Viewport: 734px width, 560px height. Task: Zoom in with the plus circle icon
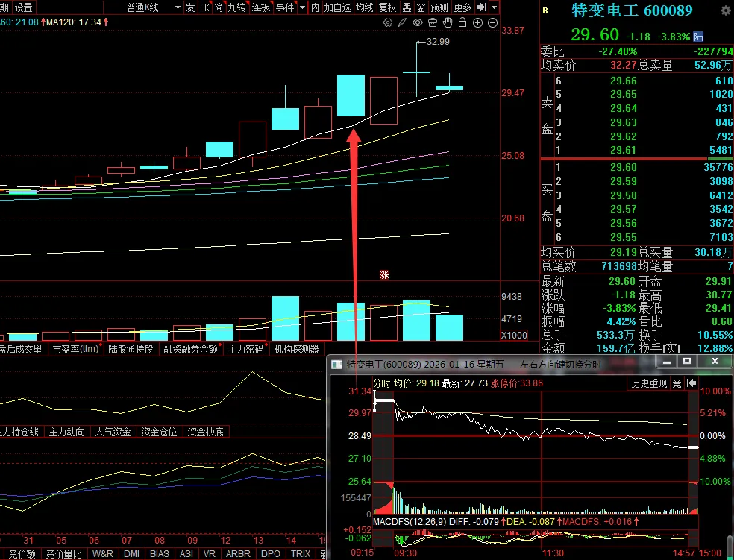(477, 22)
